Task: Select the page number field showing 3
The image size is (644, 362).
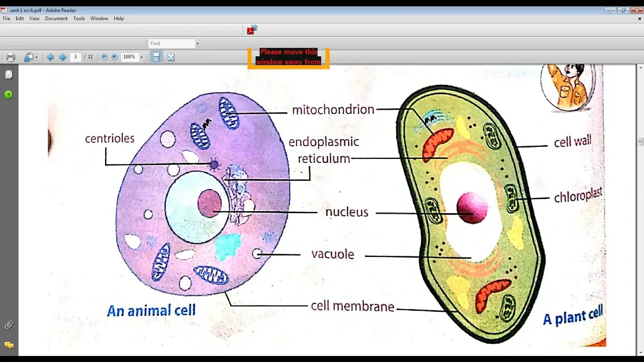Action: point(75,57)
